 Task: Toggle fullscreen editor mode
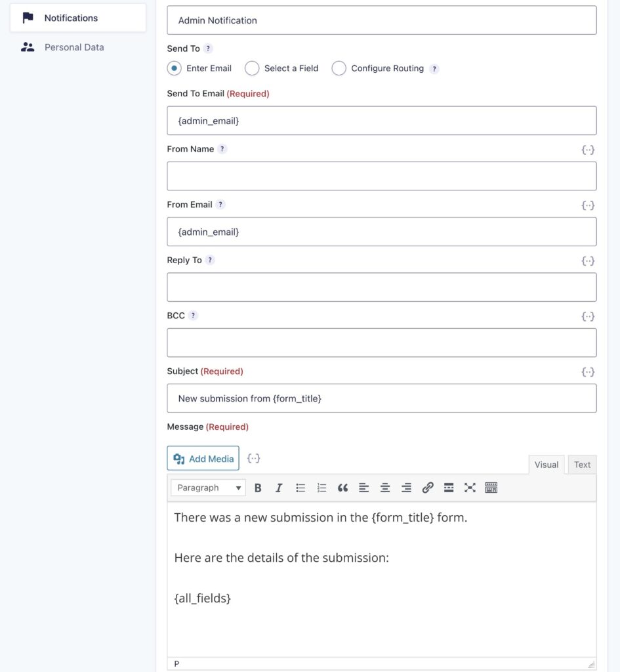[x=470, y=488]
